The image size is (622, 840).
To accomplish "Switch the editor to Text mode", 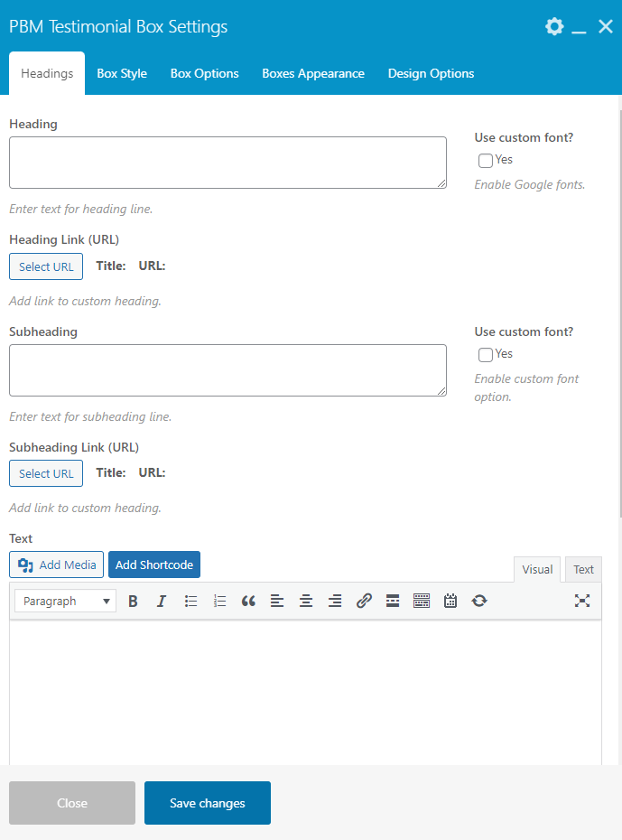I will click(583, 569).
